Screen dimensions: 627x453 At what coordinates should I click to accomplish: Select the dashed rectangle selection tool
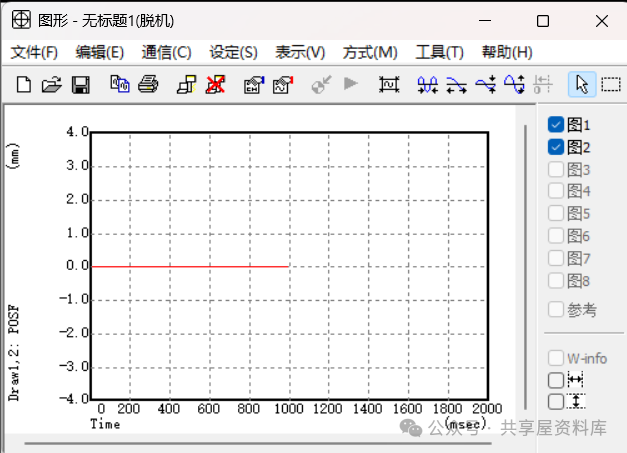point(611,84)
